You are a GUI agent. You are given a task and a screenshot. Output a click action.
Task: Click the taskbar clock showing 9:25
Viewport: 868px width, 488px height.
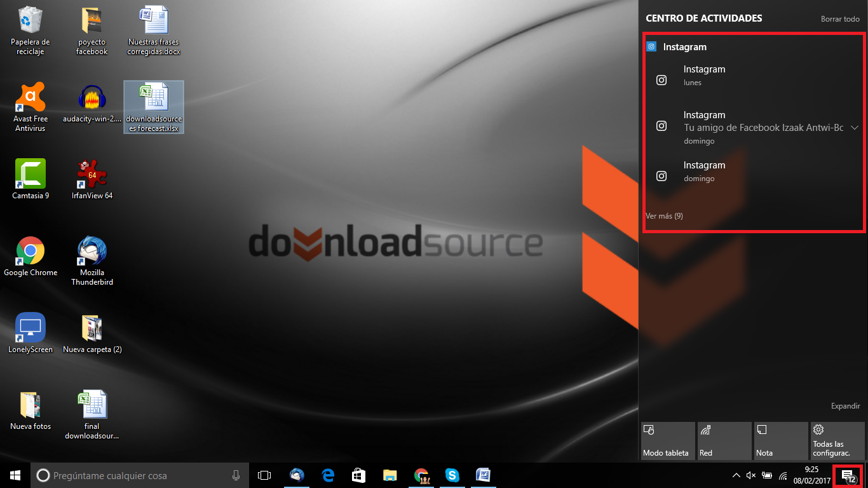click(811, 475)
